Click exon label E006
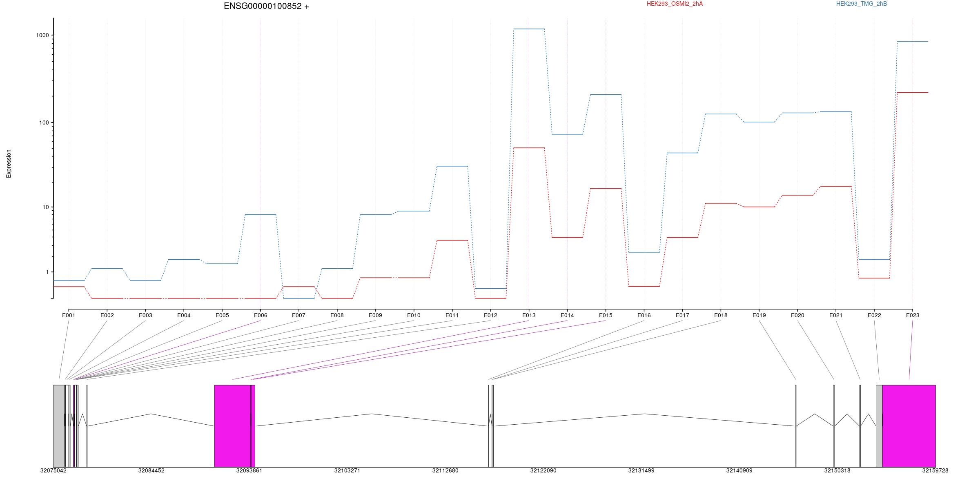 261,315
